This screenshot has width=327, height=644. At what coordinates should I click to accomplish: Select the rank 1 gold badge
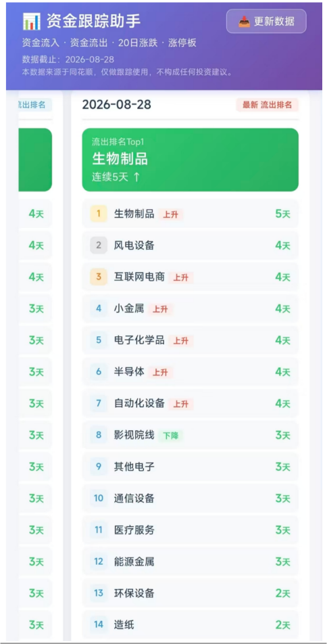point(99,214)
